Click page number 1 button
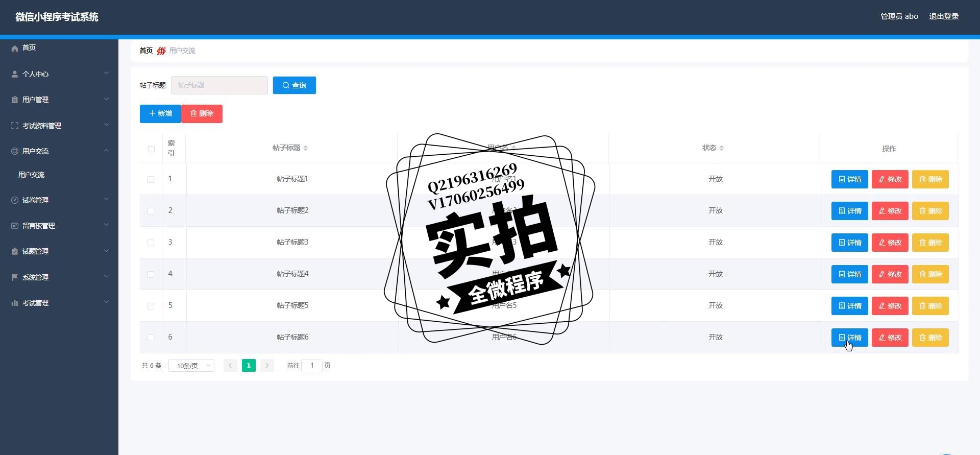980x455 pixels. tap(249, 366)
